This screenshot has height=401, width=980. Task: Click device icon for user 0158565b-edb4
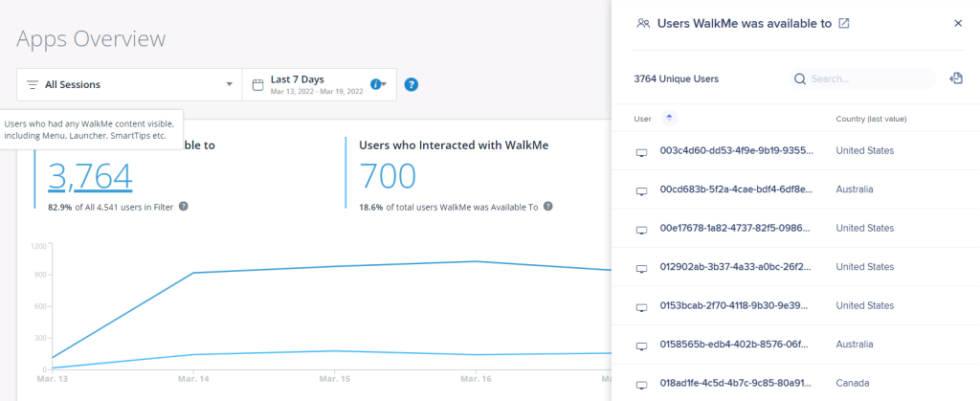click(x=641, y=345)
